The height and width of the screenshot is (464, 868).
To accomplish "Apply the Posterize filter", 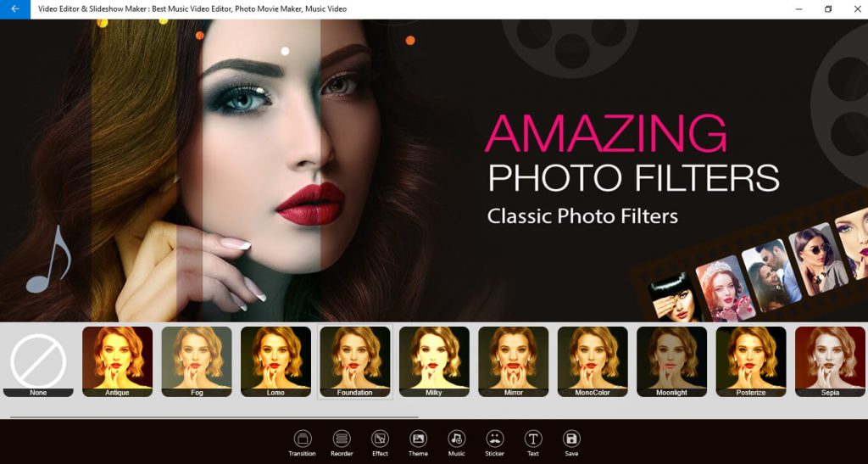I will (751, 361).
